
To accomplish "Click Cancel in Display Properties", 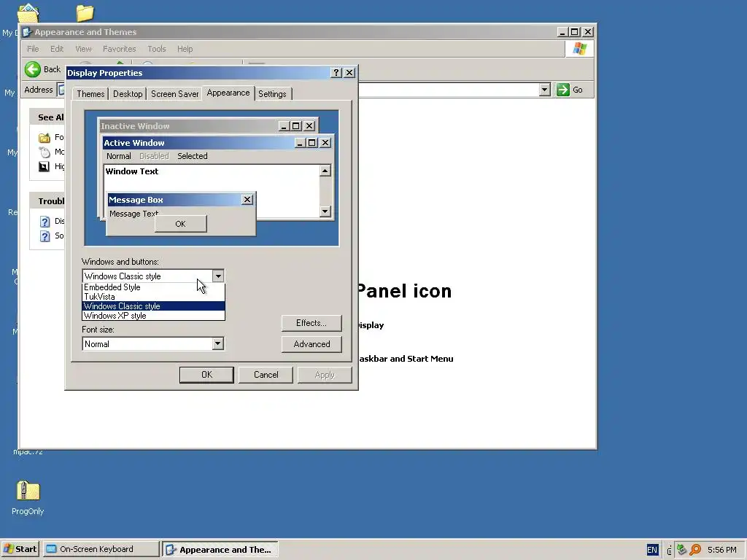I will coord(266,375).
